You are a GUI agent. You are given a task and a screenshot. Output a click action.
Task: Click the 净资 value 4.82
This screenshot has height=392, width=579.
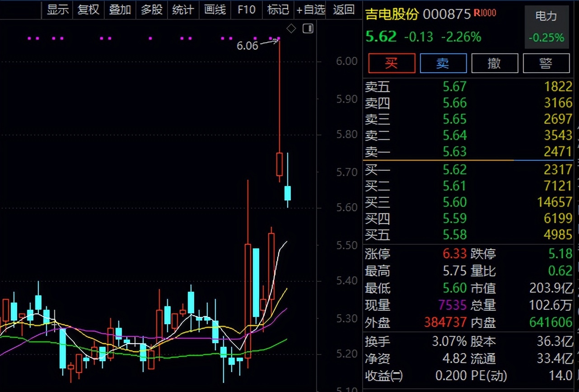tap(454, 359)
